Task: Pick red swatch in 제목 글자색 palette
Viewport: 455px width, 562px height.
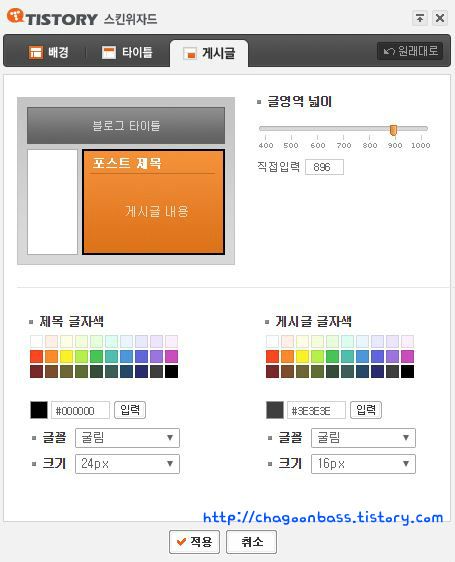Action: tap(37, 357)
